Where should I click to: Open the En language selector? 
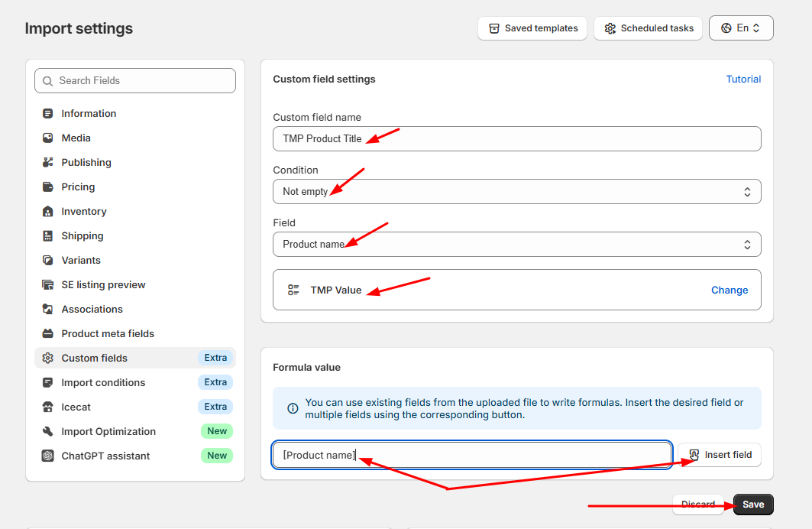click(741, 28)
